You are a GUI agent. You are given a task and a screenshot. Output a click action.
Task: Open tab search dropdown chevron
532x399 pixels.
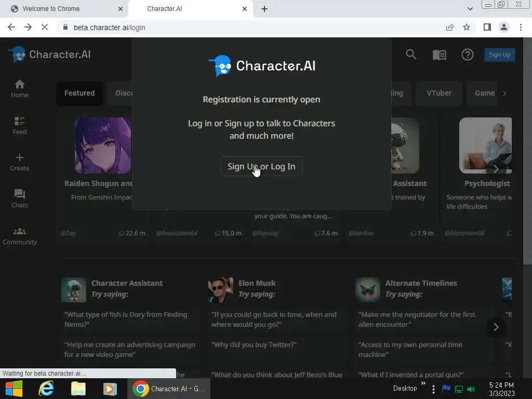[x=470, y=9]
